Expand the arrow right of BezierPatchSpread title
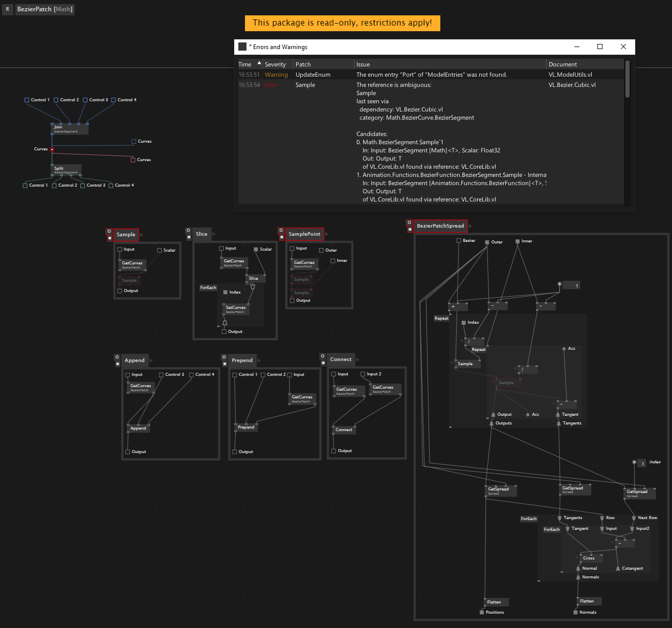Screen dimensions: 672x628 click(471, 226)
